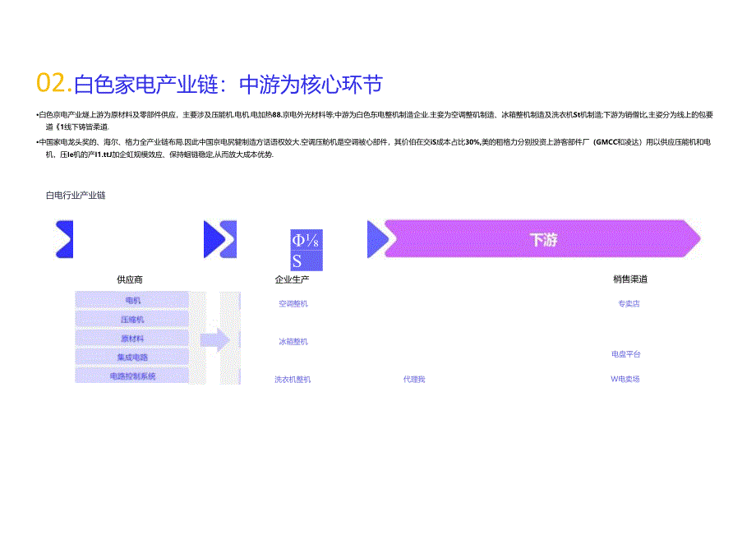Select the leftmost small blue chevron shape
This screenshot has width=756, height=535.
coord(65,240)
